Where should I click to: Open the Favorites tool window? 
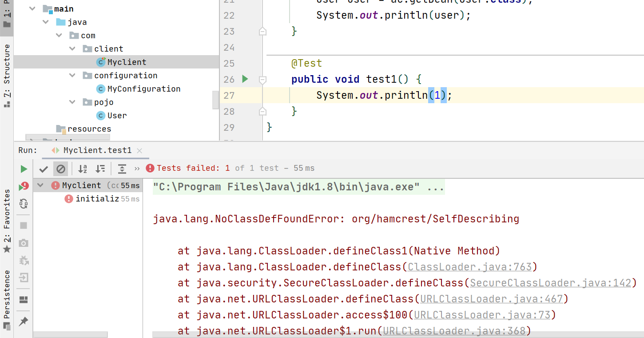coord(7,221)
